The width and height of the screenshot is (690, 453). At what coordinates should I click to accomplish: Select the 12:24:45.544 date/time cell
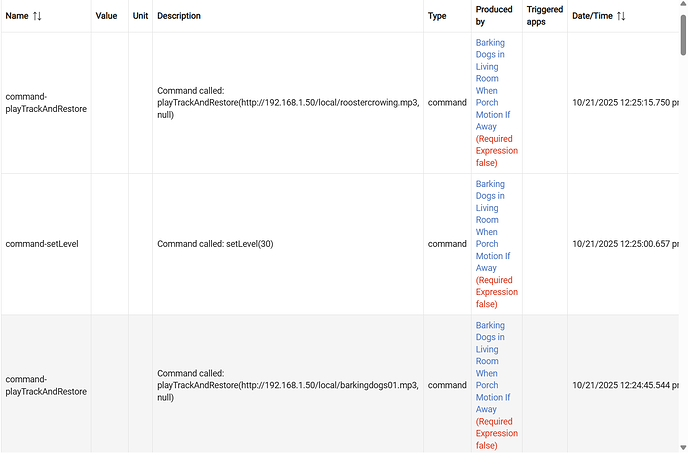click(625, 385)
